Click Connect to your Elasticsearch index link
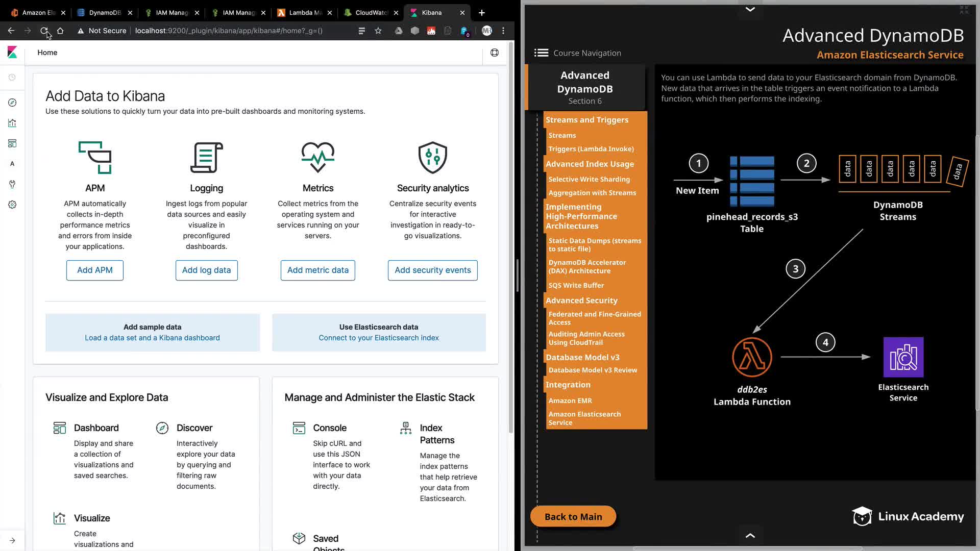 click(378, 338)
